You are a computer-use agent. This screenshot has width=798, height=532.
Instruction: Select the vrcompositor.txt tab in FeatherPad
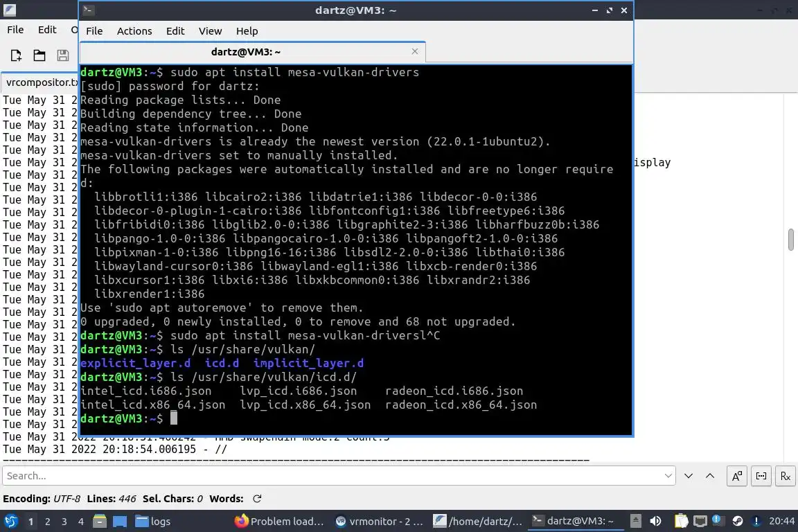tap(40, 82)
